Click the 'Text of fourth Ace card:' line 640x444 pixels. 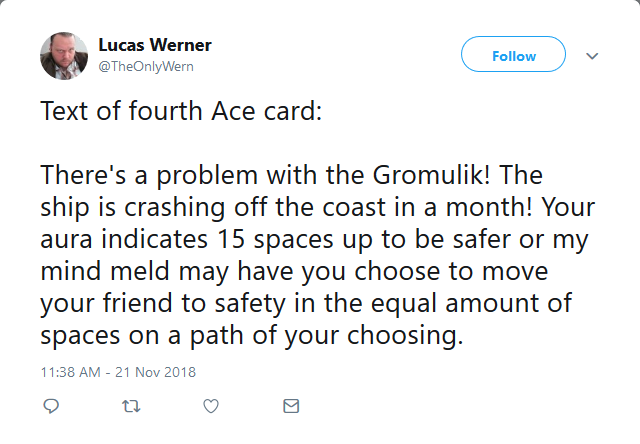pyautogui.click(x=181, y=111)
